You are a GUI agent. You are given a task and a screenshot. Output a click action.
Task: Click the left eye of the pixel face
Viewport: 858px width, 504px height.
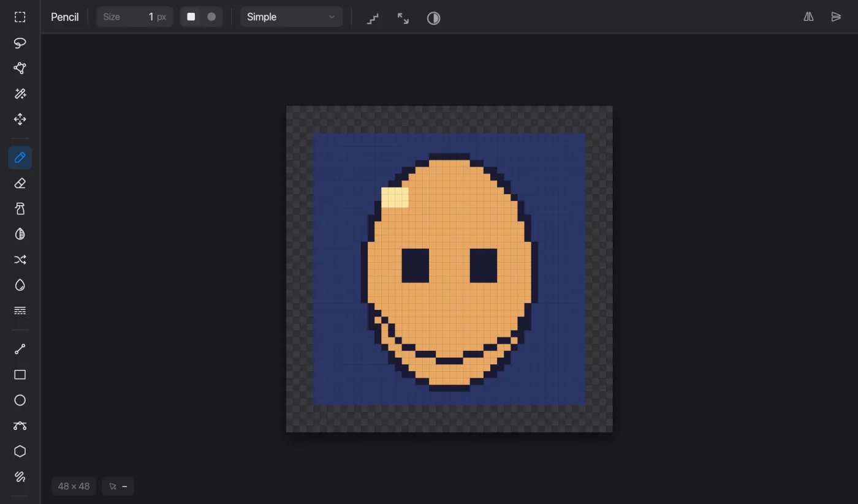click(x=416, y=265)
